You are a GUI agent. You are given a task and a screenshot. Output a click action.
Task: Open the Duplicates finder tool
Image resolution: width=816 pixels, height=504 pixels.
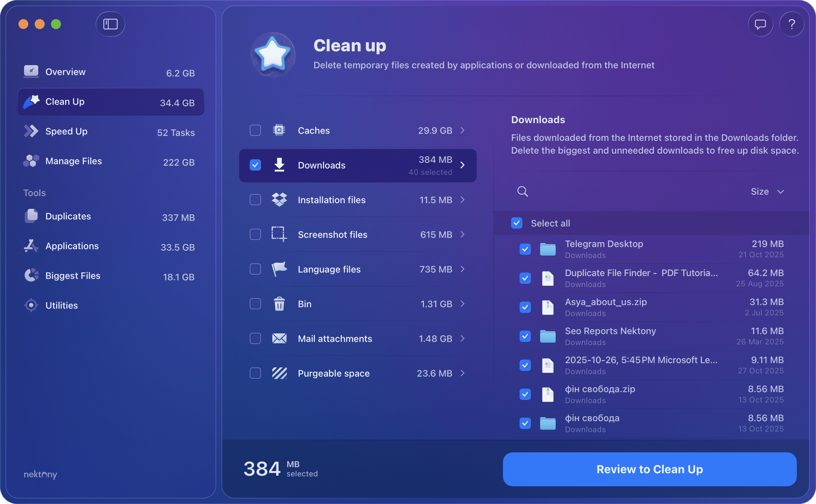tap(68, 216)
